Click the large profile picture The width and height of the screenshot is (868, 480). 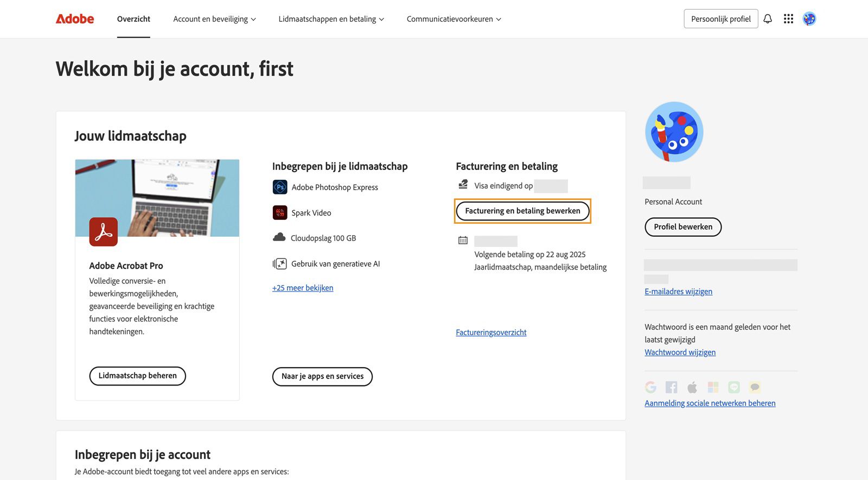point(674,132)
